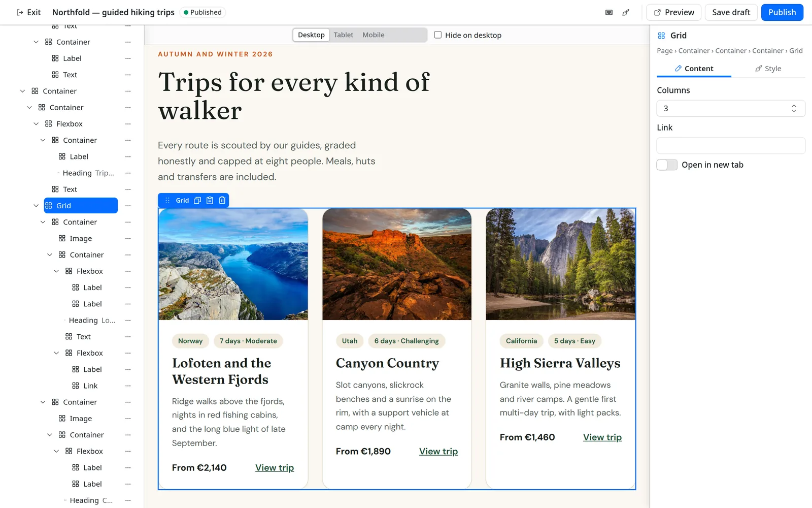The image size is (812, 508).
Task: Collapse the Flexbox node above Grid
Action: click(x=36, y=124)
